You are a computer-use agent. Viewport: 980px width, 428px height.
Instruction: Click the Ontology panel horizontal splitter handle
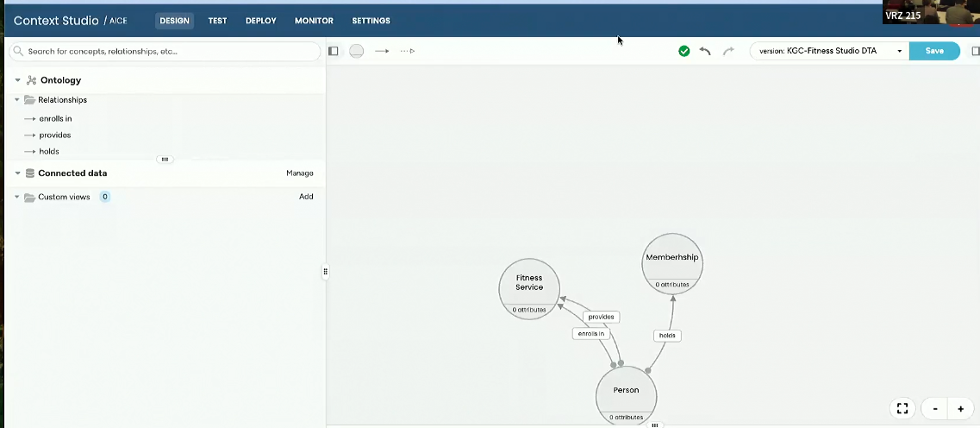(165, 160)
